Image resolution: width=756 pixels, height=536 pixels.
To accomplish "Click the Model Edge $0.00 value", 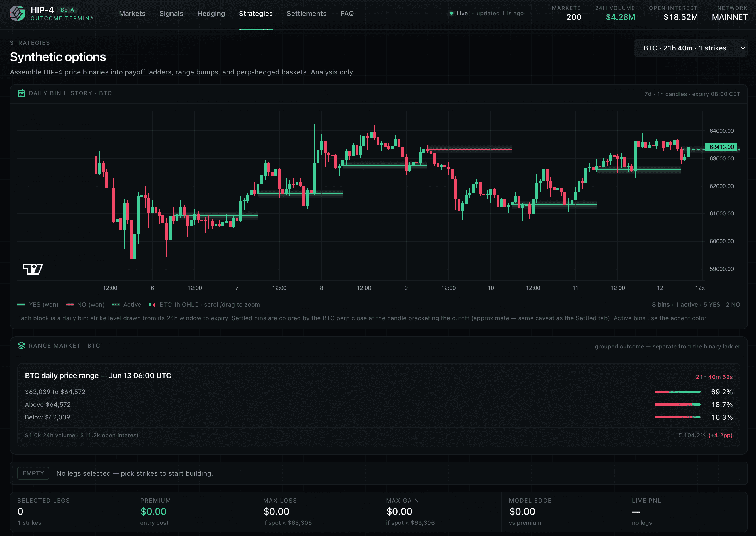I will [x=522, y=511].
